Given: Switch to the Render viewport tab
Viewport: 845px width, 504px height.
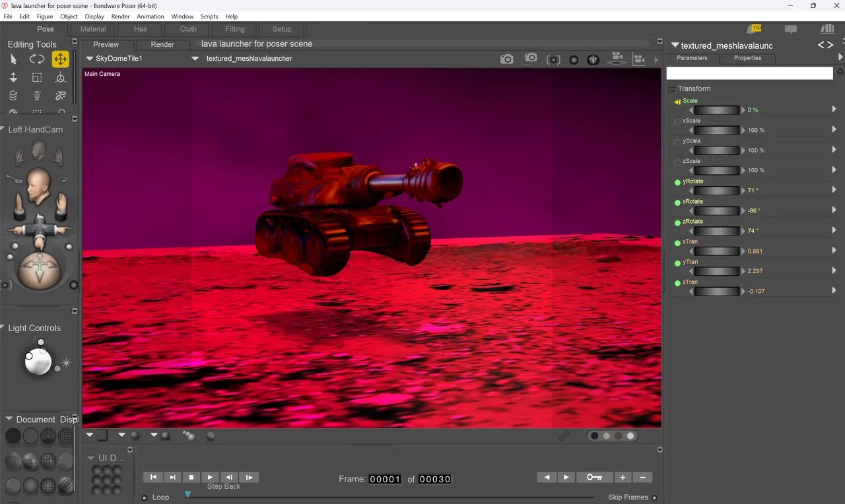Looking at the screenshot, I should click(x=162, y=45).
